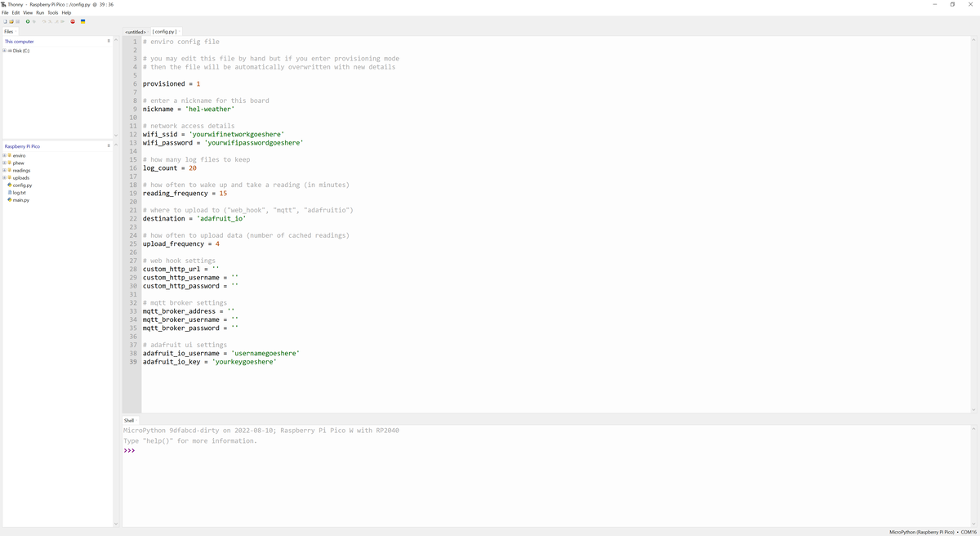The height and width of the screenshot is (536, 980).
Task: Open a file using the toolbar icon
Action: (11, 20)
